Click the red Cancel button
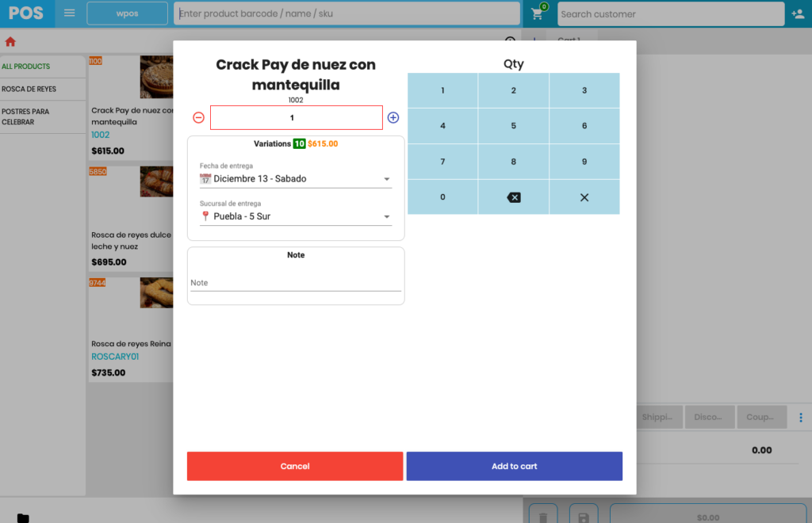This screenshot has width=812, height=523. click(295, 466)
